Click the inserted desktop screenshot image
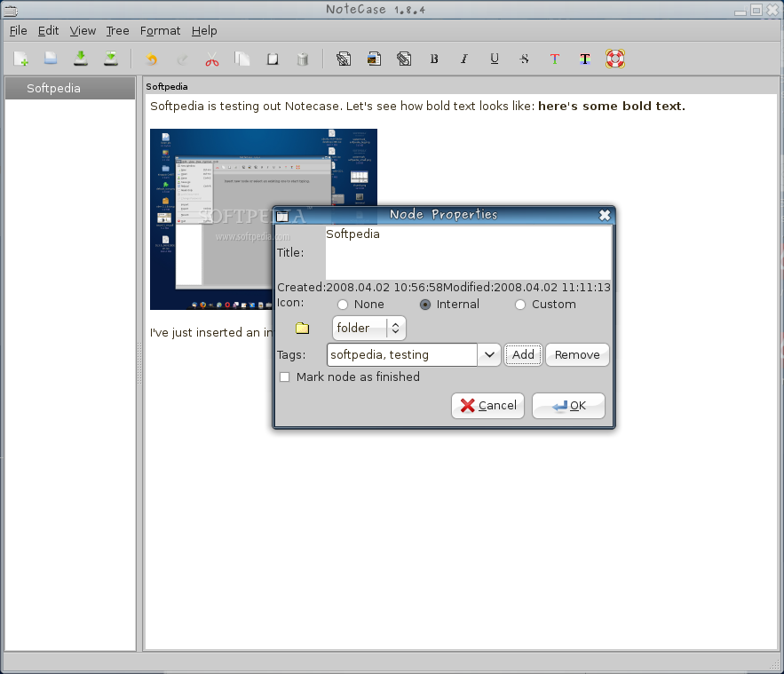 (264, 219)
